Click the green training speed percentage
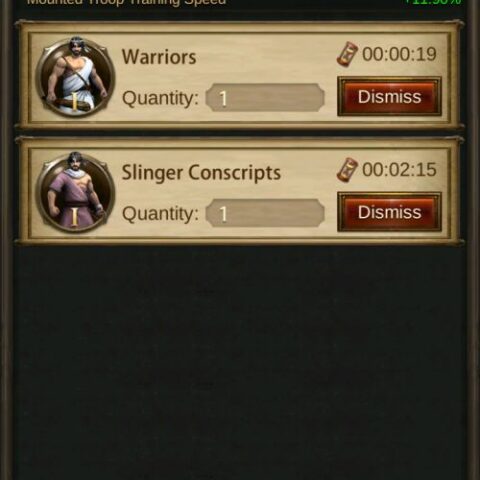The image size is (480, 480). [432, 3]
